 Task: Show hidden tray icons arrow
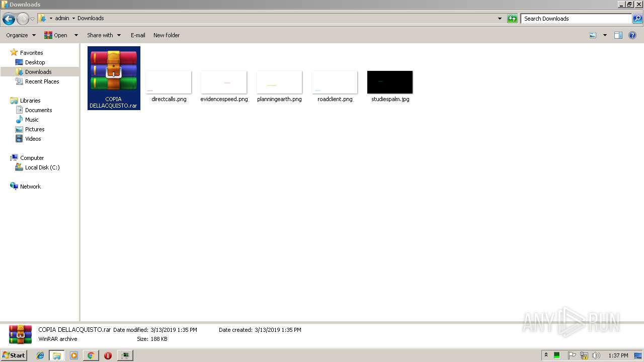[x=546, y=355]
